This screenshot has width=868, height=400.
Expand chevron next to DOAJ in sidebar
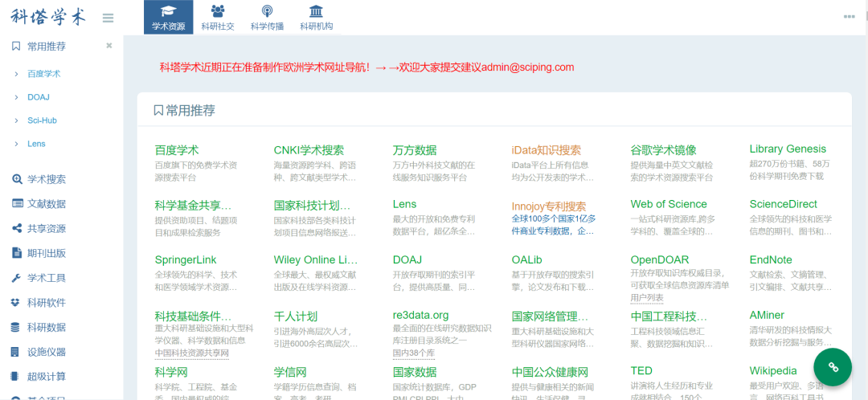17,97
